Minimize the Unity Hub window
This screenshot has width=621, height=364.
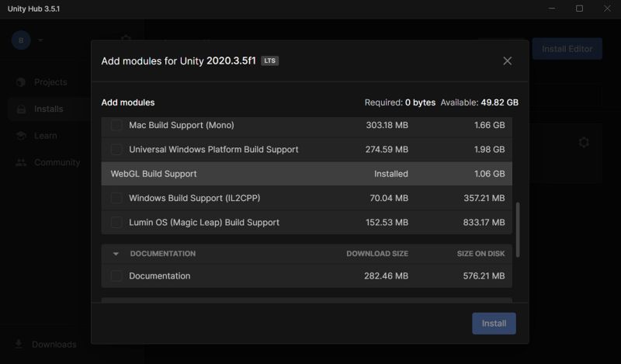coord(552,9)
